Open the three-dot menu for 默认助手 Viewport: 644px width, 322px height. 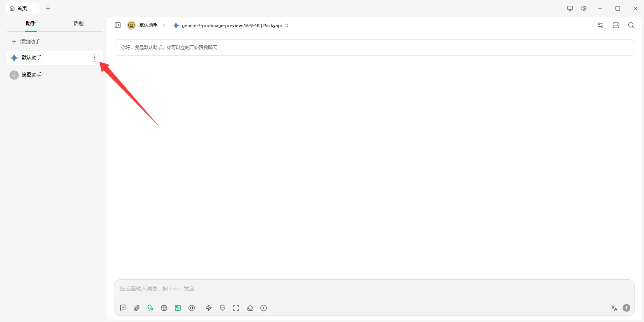[x=94, y=58]
